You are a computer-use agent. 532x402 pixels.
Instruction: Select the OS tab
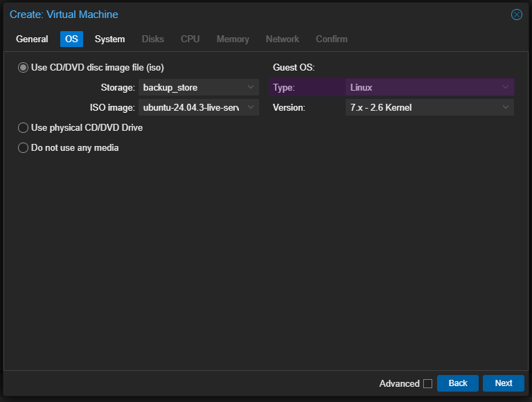click(x=71, y=39)
